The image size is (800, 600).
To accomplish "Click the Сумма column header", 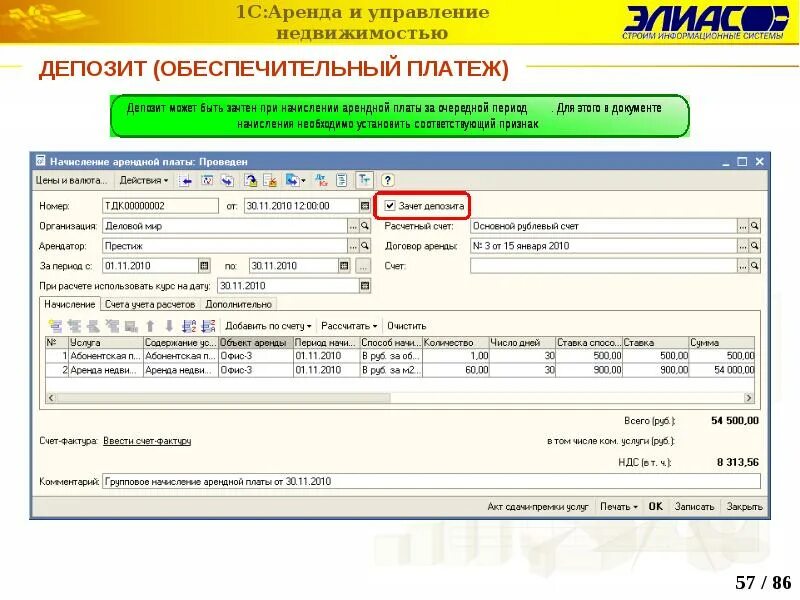I will (721, 342).
